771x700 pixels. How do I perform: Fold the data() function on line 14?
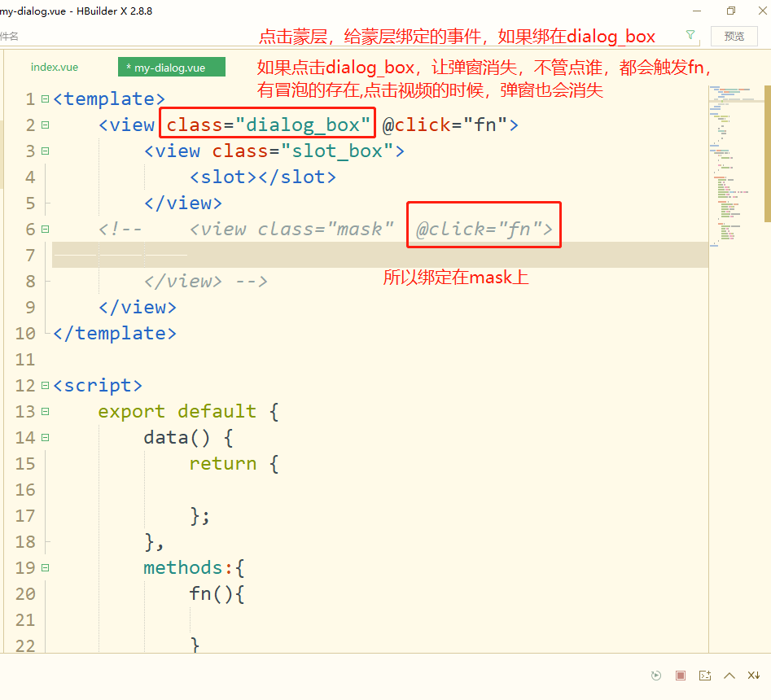pyautogui.click(x=46, y=438)
